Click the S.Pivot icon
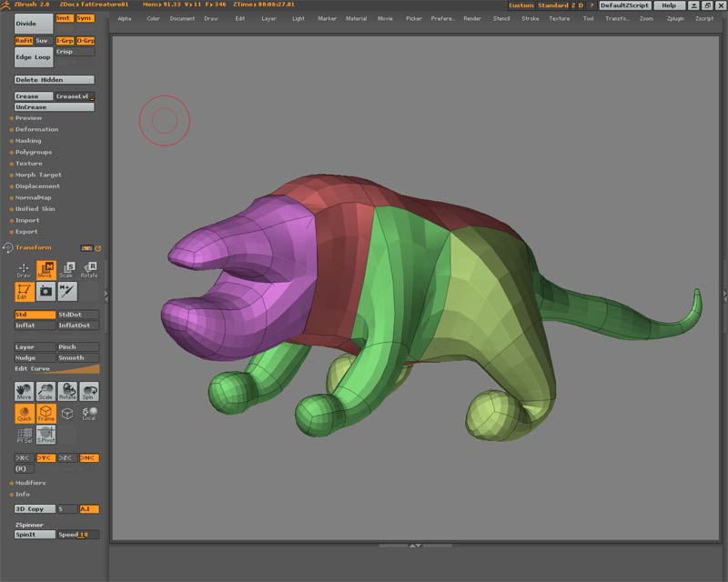The height and width of the screenshot is (582, 728). 45,436
